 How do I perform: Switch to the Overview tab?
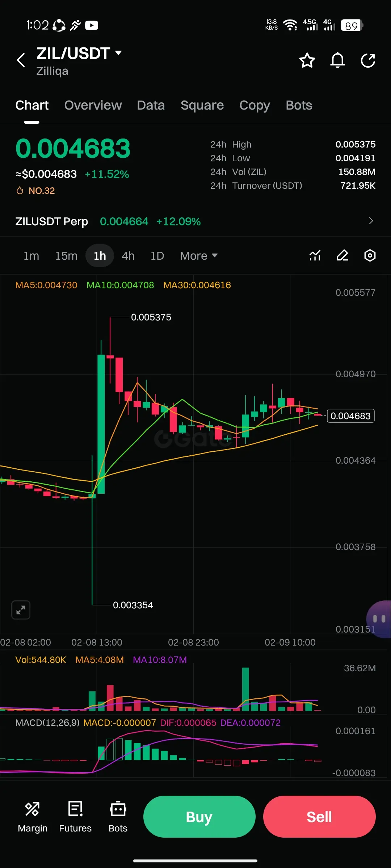tap(93, 105)
